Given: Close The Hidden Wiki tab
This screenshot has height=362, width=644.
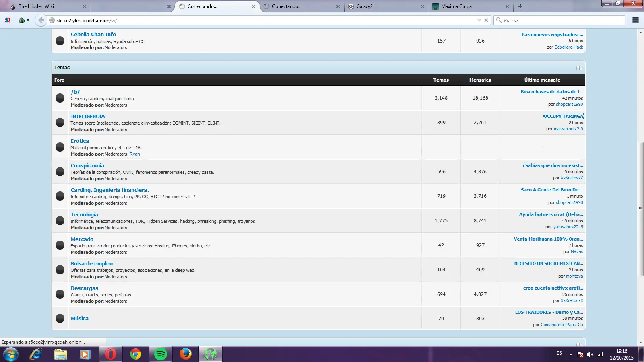Looking at the screenshot, I should click(85, 6).
